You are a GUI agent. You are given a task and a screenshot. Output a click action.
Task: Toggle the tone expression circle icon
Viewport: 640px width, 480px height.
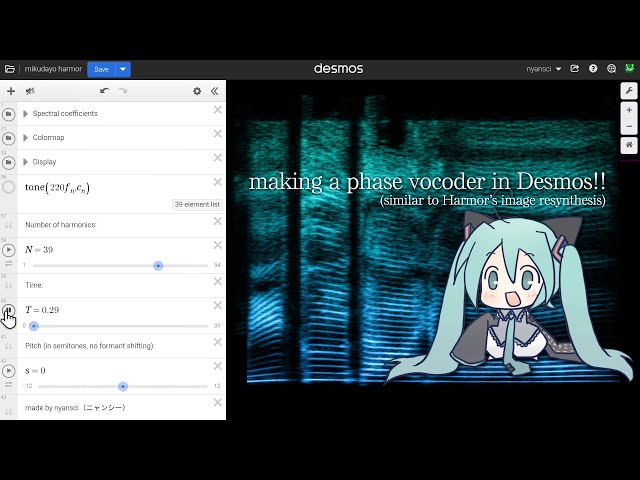click(9, 187)
